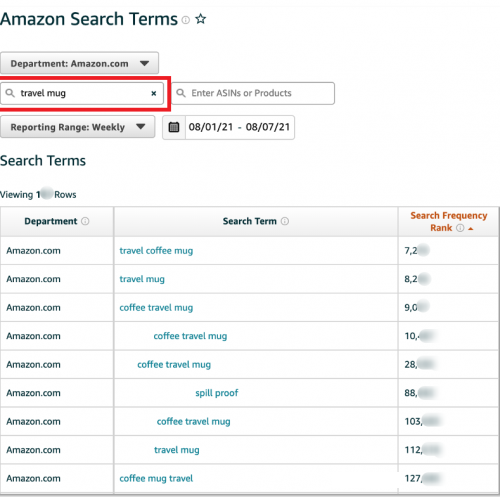
Task: Open the Department: Amazon.com dropdown
Action: [x=79, y=63]
